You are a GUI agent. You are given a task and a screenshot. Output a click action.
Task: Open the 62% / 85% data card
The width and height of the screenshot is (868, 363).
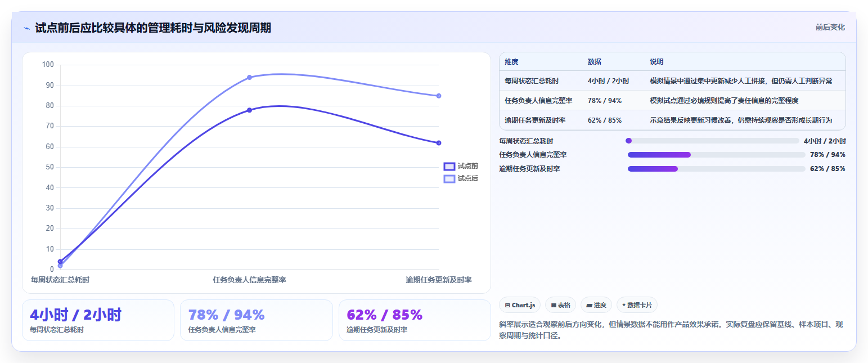coord(415,320)
